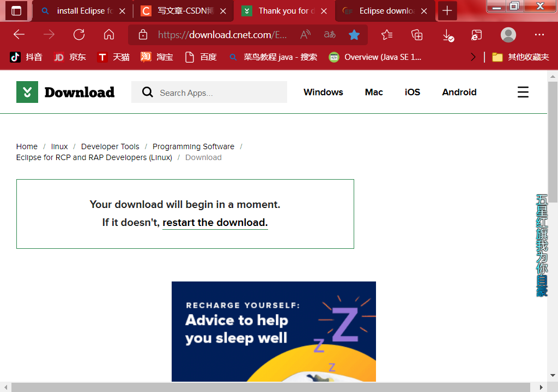558x392 pixels.
Task: Click the scroll up arrow
Action: [x=553, y=76]
